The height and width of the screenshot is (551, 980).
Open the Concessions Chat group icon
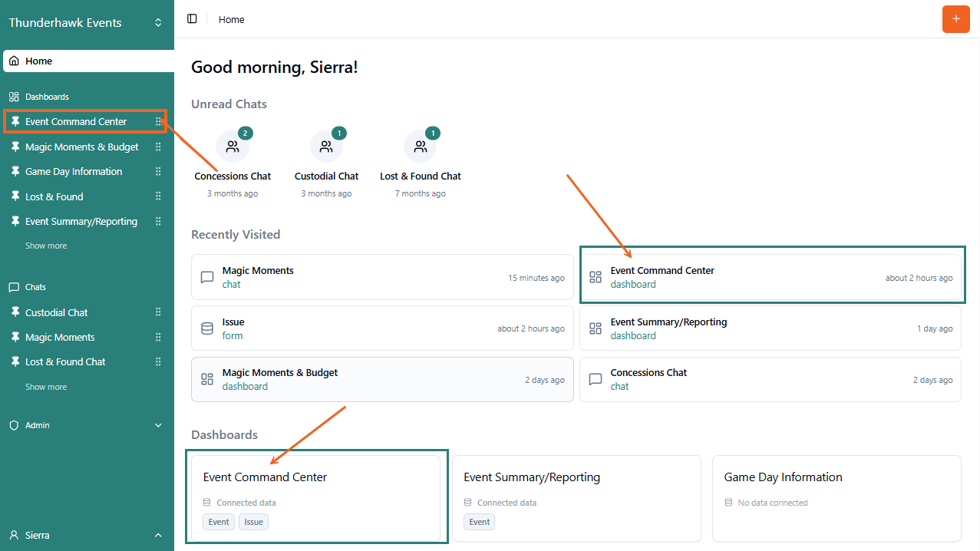233,147
